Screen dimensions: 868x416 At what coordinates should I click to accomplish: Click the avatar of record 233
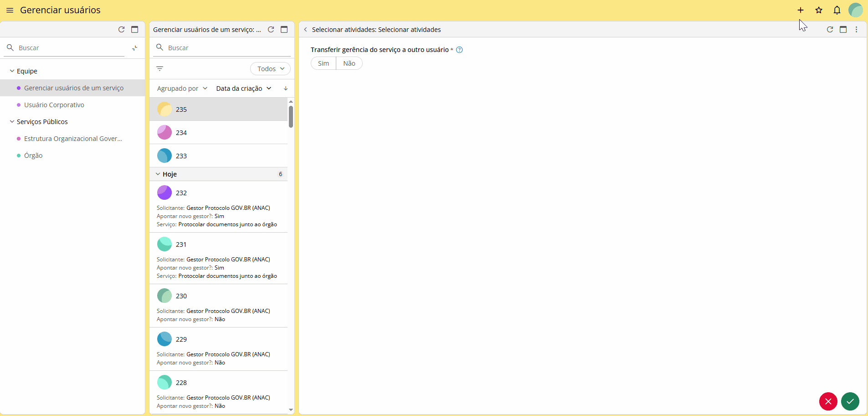(x=164, y=156)
